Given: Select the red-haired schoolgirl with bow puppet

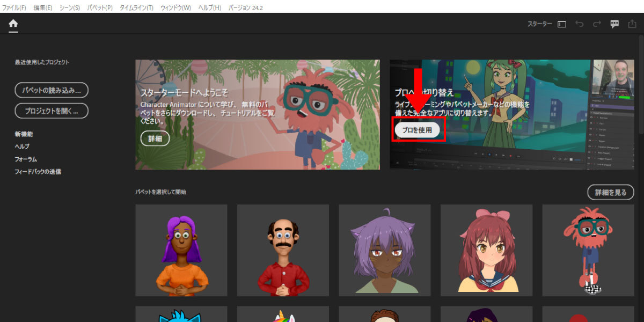Looking at the screenshot, I should click(x=487, y=250).
